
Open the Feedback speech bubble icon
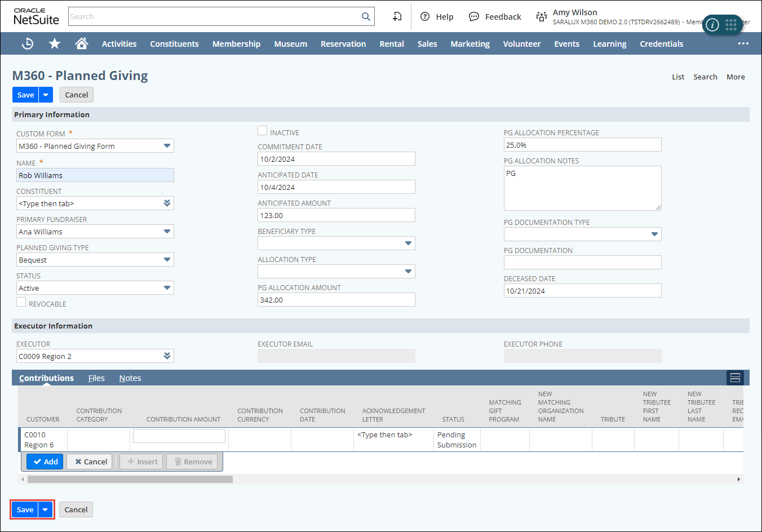coord(474,17)
